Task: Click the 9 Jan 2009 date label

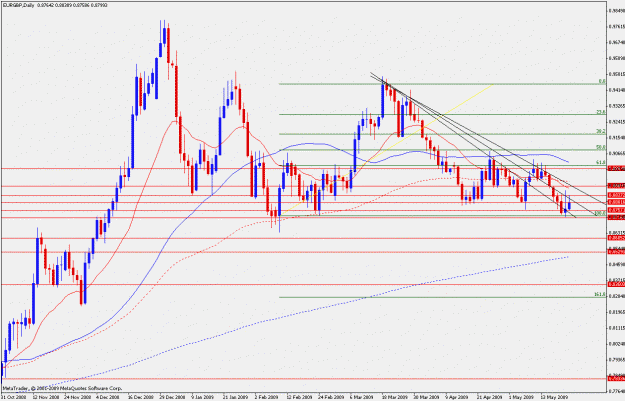Action: (202, 397)
